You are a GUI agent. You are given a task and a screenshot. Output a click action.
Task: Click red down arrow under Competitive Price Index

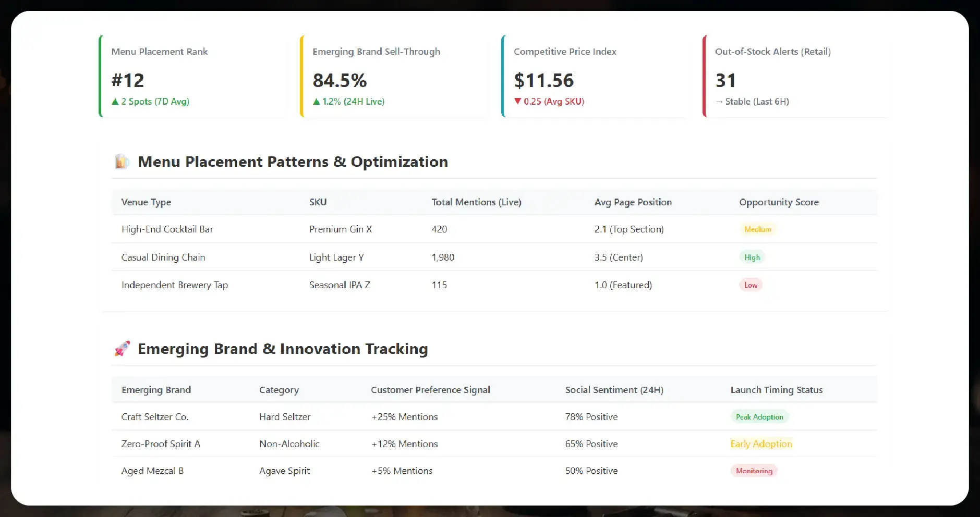coord(517,102)
